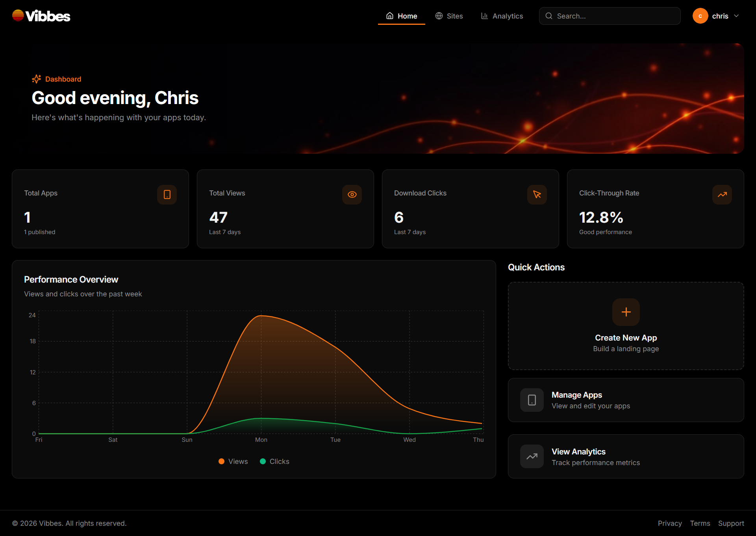The width and height of the screenshot is (756, 536).
Task: Click the Terms footer link
Action: point(700,523)
